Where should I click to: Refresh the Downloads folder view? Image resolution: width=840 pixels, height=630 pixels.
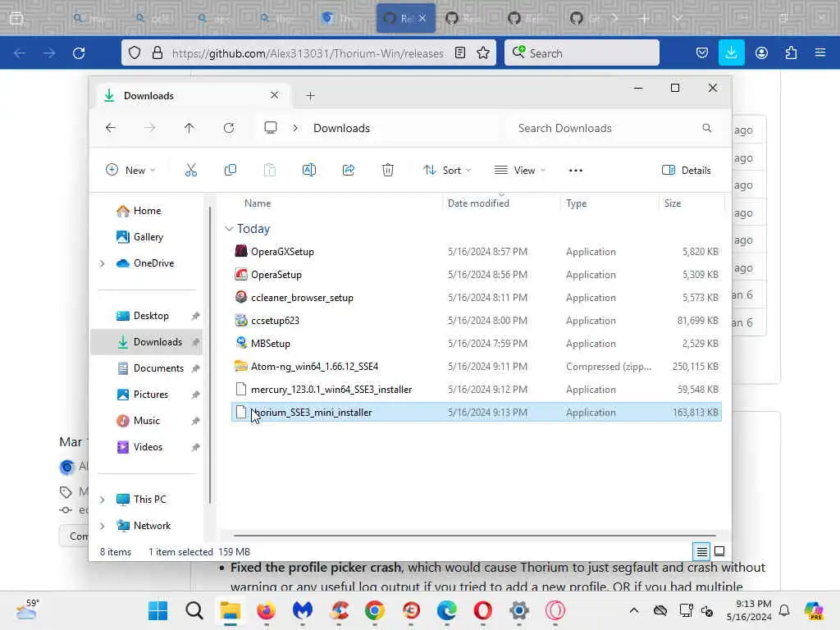229,128
